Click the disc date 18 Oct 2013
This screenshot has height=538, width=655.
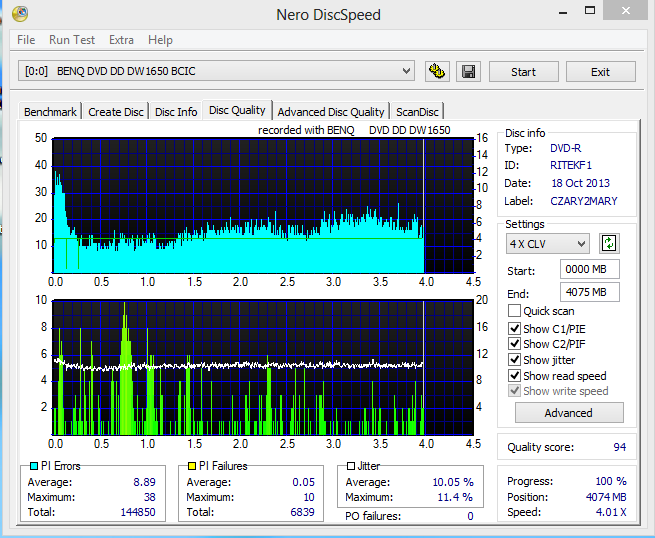(580, 183)
